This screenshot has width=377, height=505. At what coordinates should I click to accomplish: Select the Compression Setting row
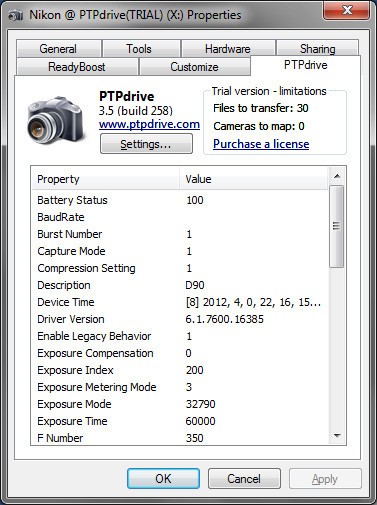pos(180,268)
